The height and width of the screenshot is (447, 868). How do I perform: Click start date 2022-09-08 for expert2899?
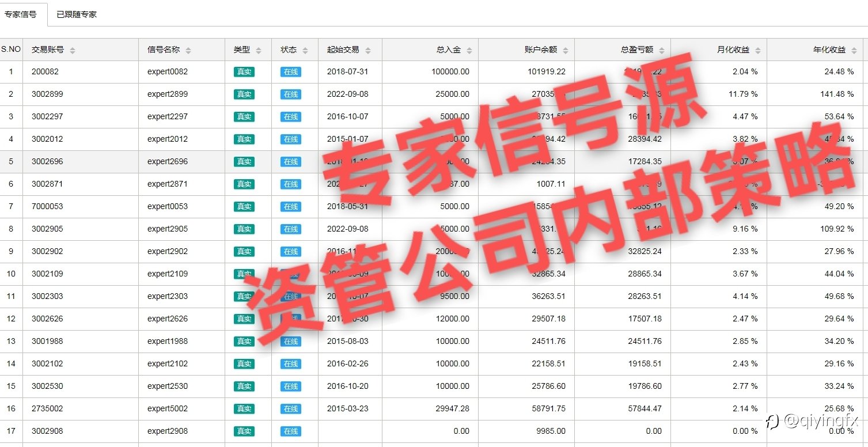[x=347, y=94]
